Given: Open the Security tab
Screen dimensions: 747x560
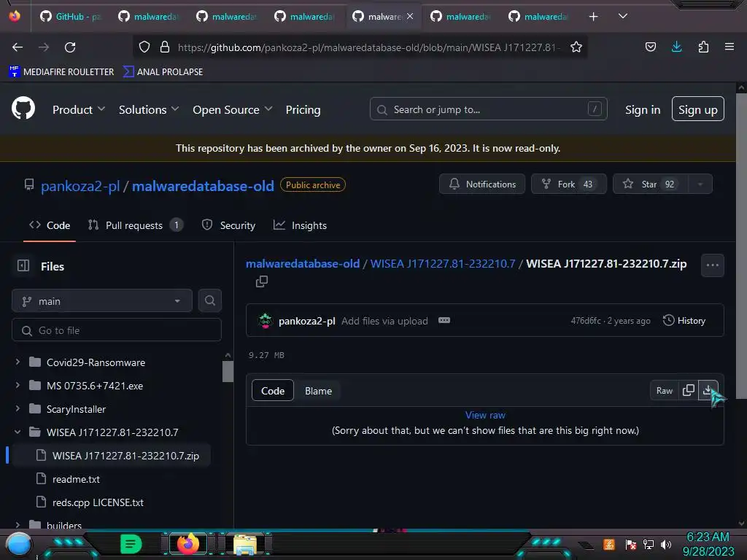Looking at the screenshot, I should (228, 225).
